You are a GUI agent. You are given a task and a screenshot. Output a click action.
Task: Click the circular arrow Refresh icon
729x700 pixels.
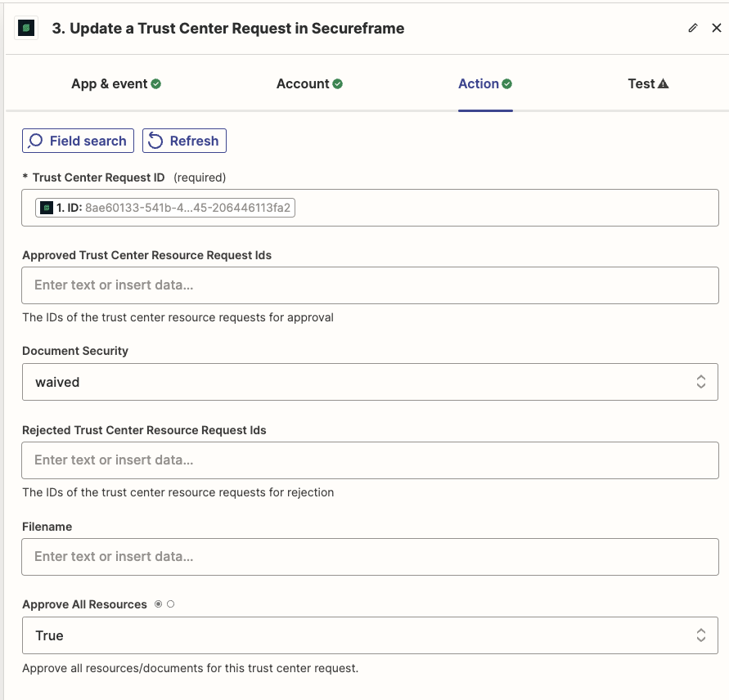(155, 141)
